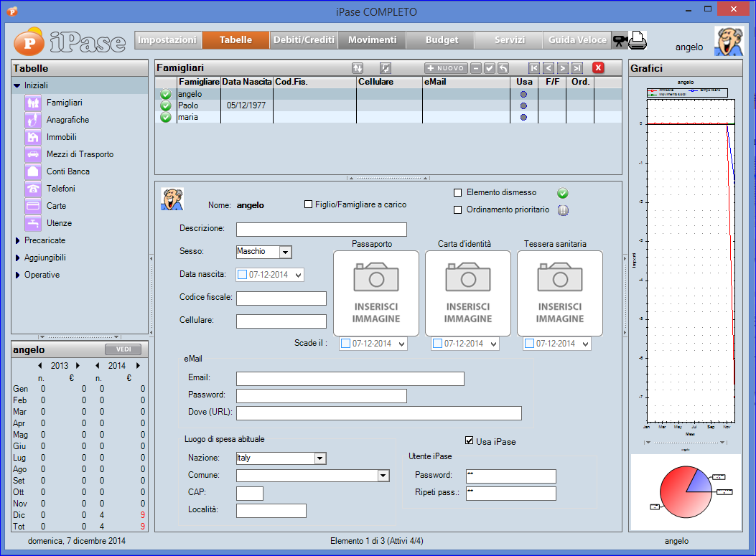Screen dimensions: 756x556
Task: Click the Nuovo button
Action: point(446,68)
